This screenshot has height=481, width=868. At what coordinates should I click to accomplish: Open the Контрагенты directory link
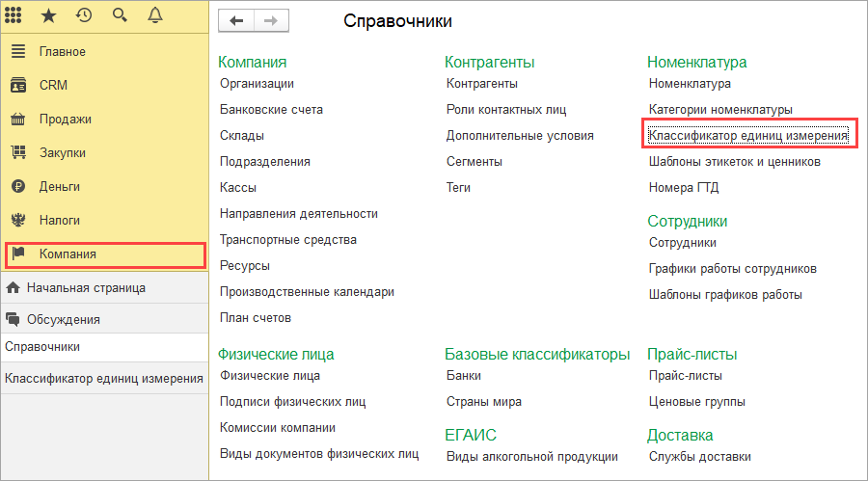[481, 84]
